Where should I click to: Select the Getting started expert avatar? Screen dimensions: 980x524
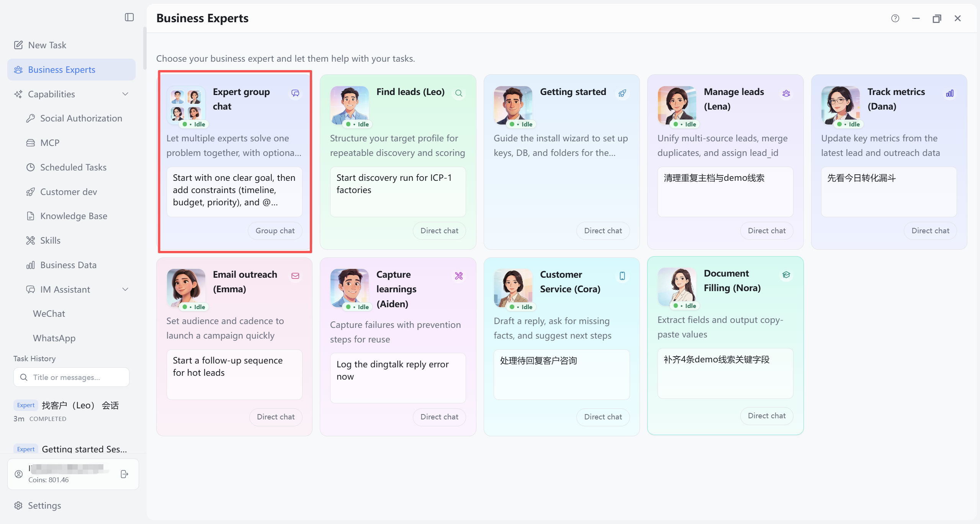click(513, 105)
